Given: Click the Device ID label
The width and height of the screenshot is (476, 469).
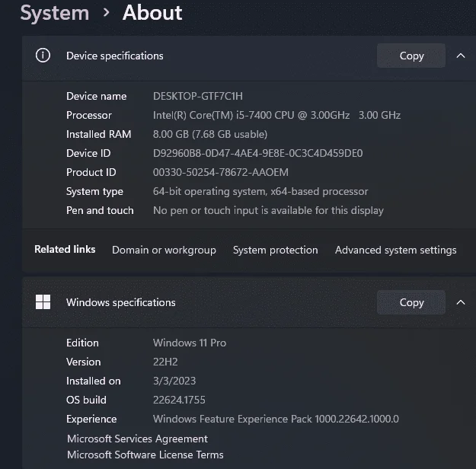Looking at the screenshot, I should tap(88, 153).
